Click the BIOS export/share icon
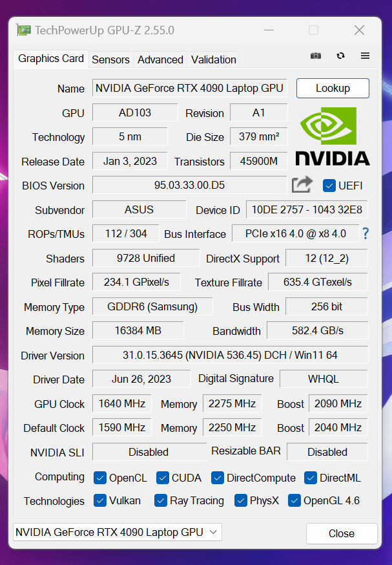The image size is (392, 565). [x=302, y=184]
